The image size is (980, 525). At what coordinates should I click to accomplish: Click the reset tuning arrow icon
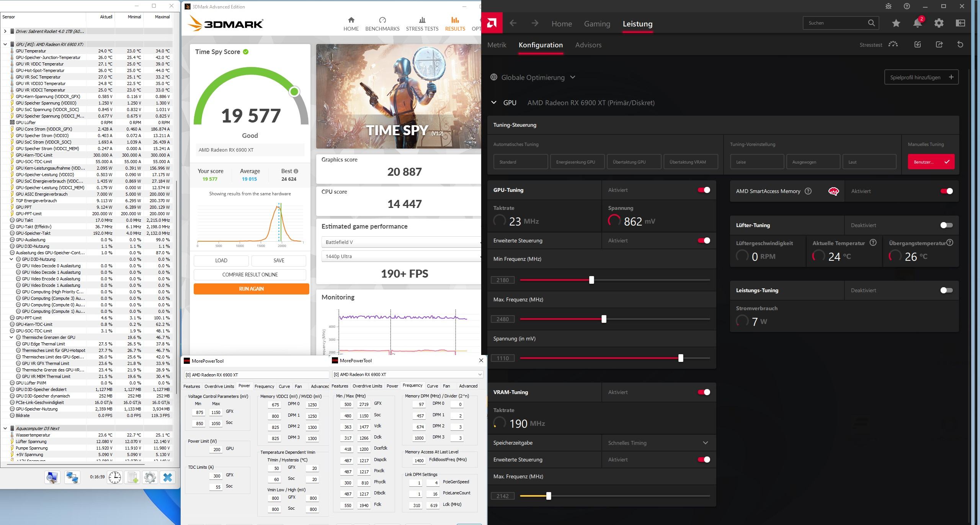click(x=960, y=45)
